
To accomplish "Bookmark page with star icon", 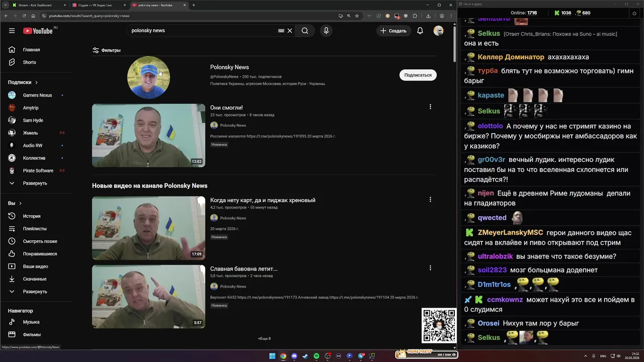I will (357, 16).
